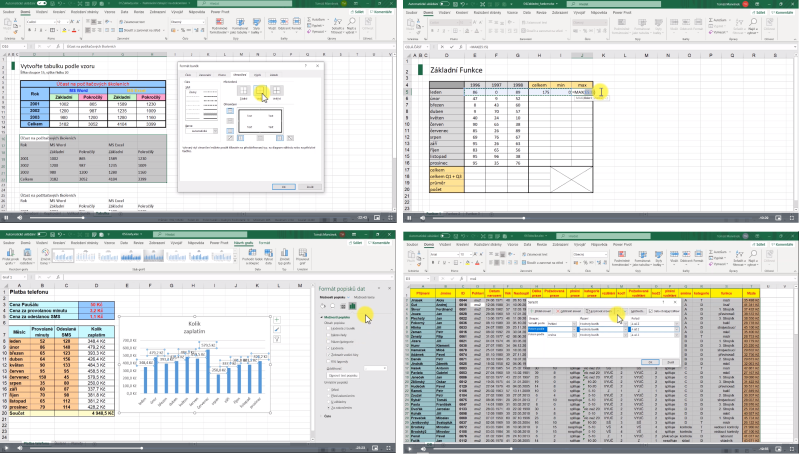Click the Chart Styles brush button beside the chart
Viewport: 799px width, 454px height.
(x=277, y=329)
